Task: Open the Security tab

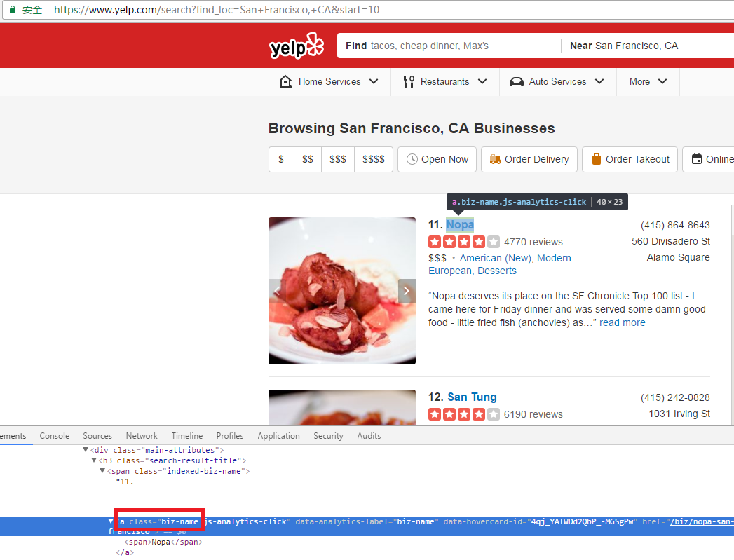Action: tap(328, 435)
